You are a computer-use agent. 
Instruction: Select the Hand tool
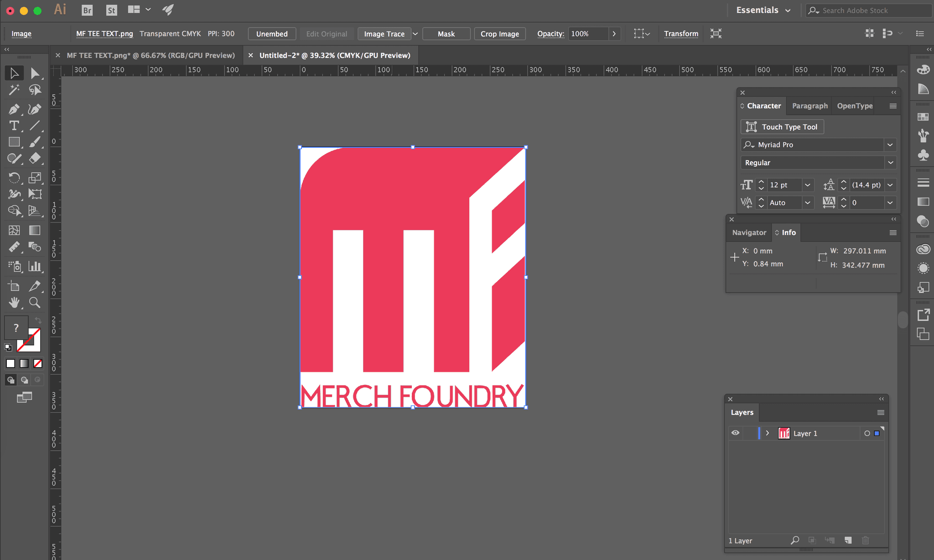pyautogui.click(x=14, y=302)
